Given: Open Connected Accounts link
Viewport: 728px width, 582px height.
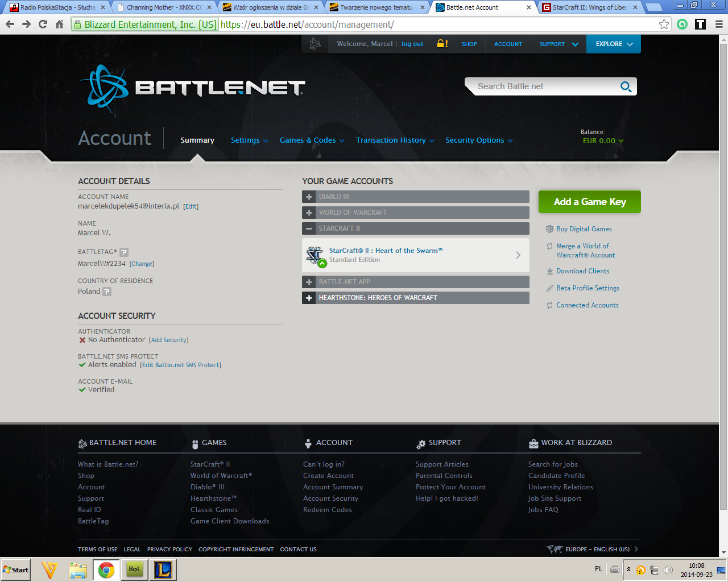Looking at the screenshot, I should 588,305.
